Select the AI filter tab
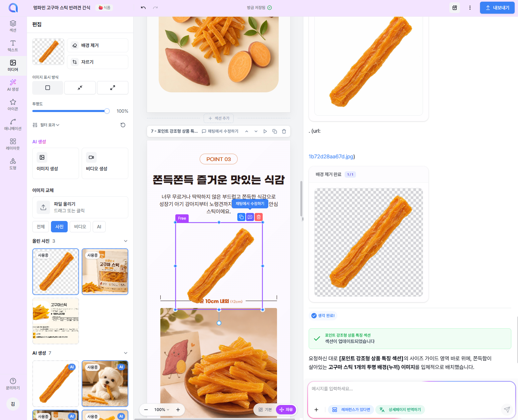The height and width of the screenshot is (420, 518). (x=99, y=227)
